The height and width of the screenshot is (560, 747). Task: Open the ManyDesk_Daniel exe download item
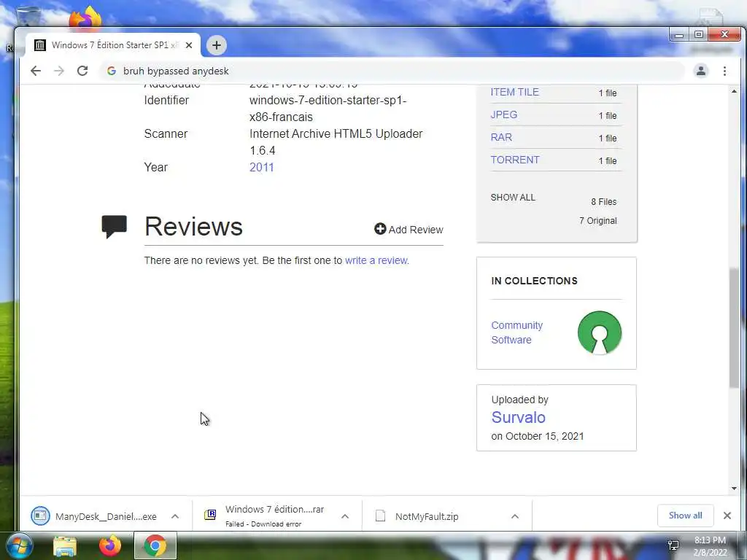tap(106, 516)
